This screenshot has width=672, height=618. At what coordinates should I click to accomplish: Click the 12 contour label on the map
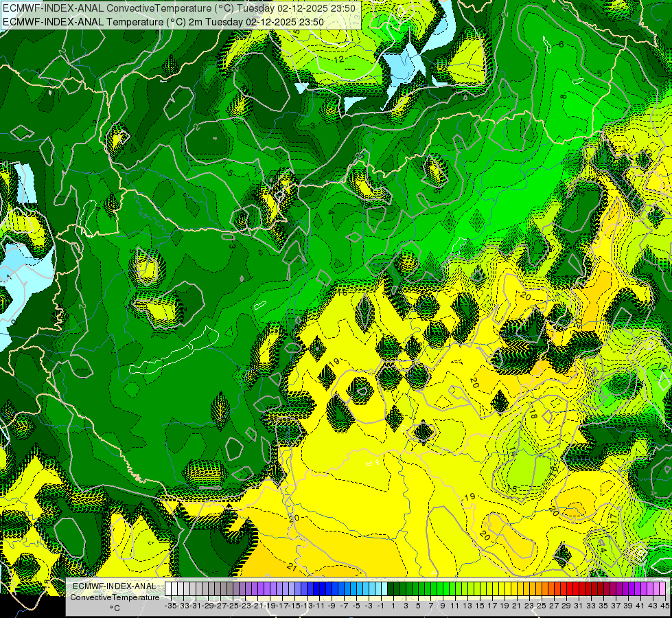(338, 59)
